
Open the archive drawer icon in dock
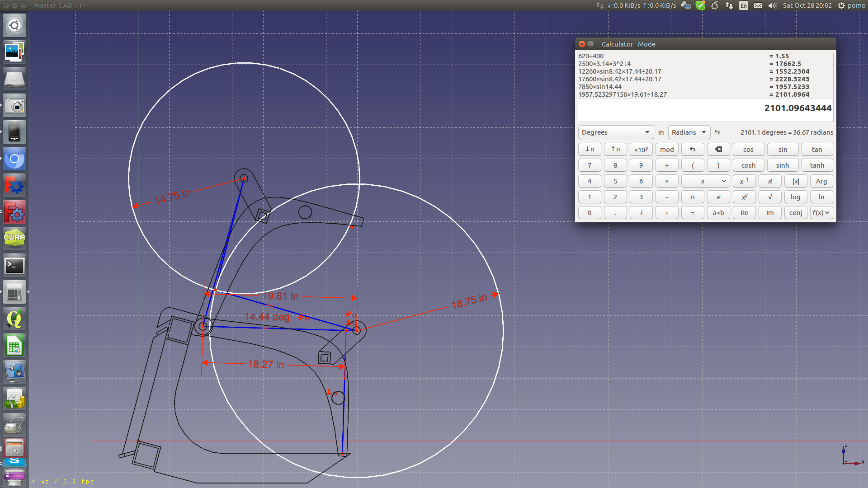pyautogui.click(x=14, y=448)
